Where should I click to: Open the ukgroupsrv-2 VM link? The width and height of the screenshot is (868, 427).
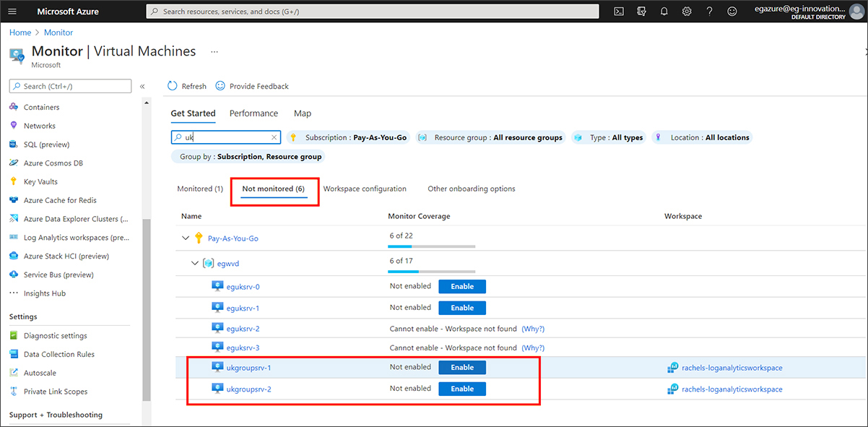point(248,389)
